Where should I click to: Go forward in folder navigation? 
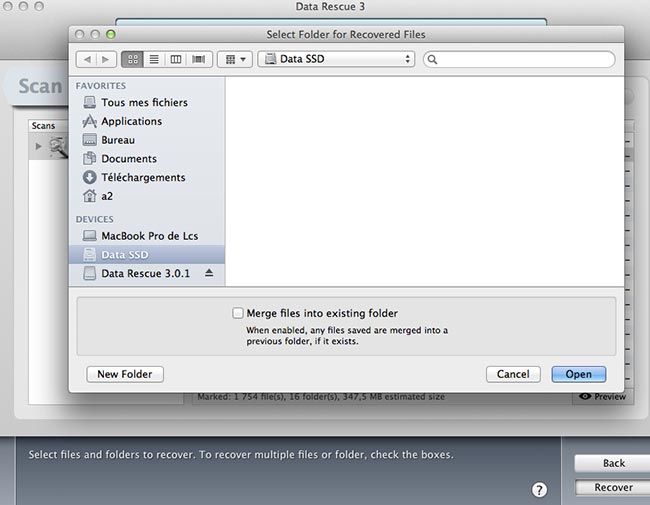pos(106,59)
